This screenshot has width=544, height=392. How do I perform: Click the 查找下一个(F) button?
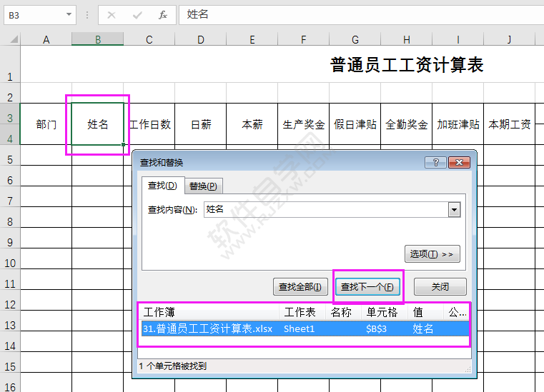[x=367, y=286]
